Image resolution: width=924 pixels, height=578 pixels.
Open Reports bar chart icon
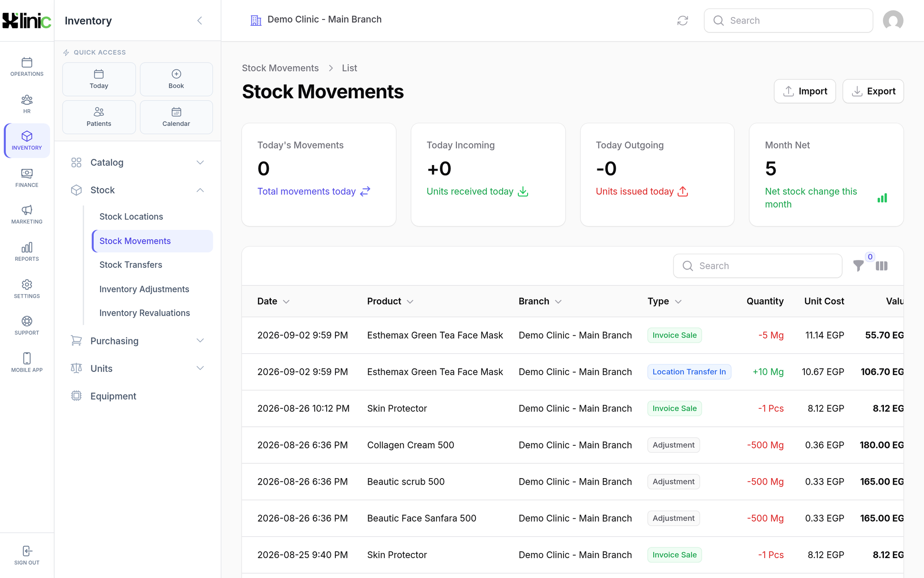point(27,247)
